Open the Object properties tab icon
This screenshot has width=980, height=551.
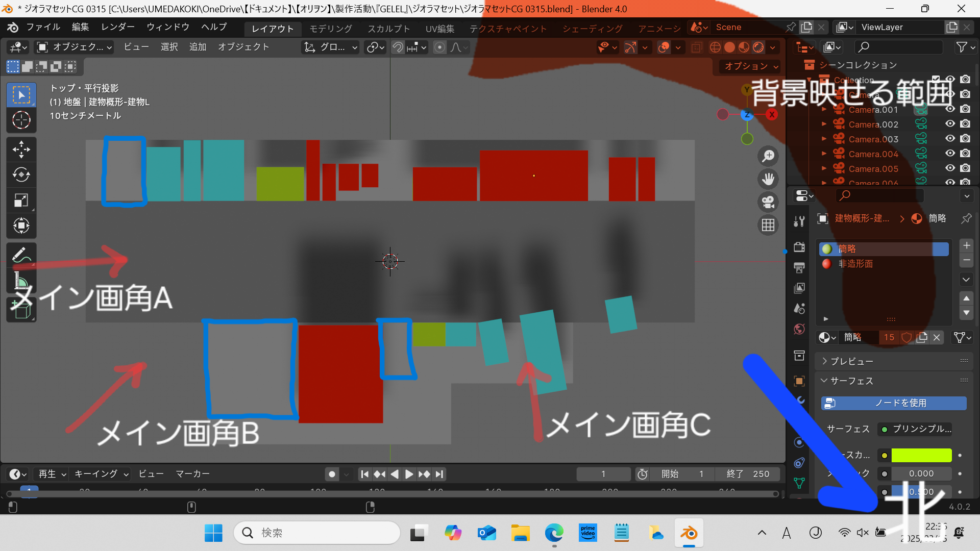click(x=799, y=381)
